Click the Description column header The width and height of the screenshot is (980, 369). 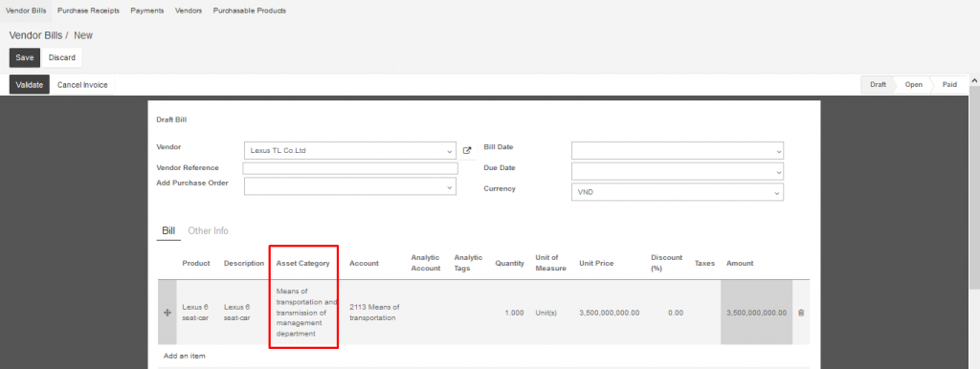244,264
